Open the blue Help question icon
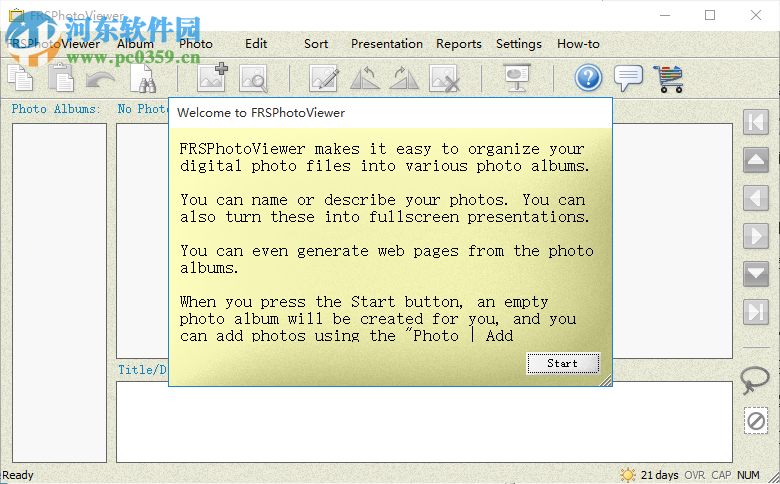 click(588, 78)
